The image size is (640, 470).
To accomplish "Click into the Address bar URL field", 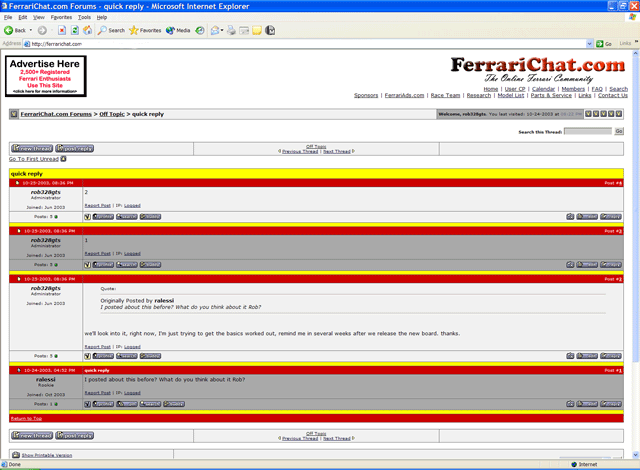I will coord(304,44).
